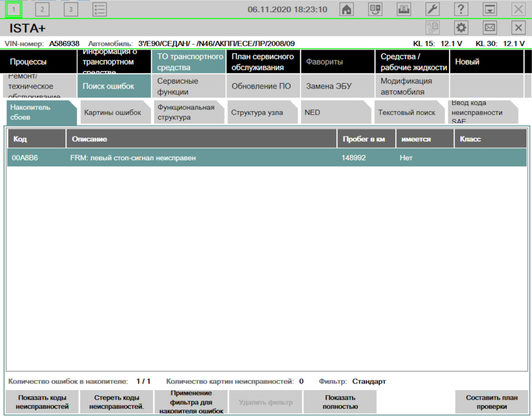
Task: Open Замена ЭБУ submenu
Action: pyautogui.click(x=338, y=86)
